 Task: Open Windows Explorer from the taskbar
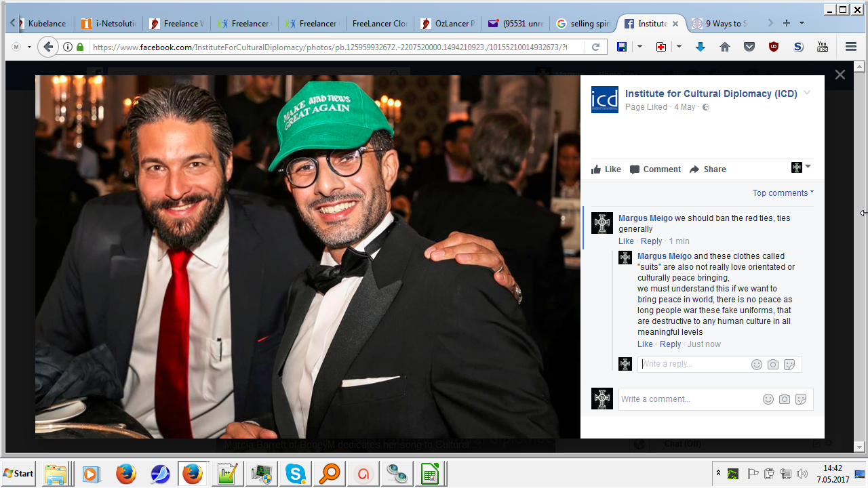click(x=56, y=474)
